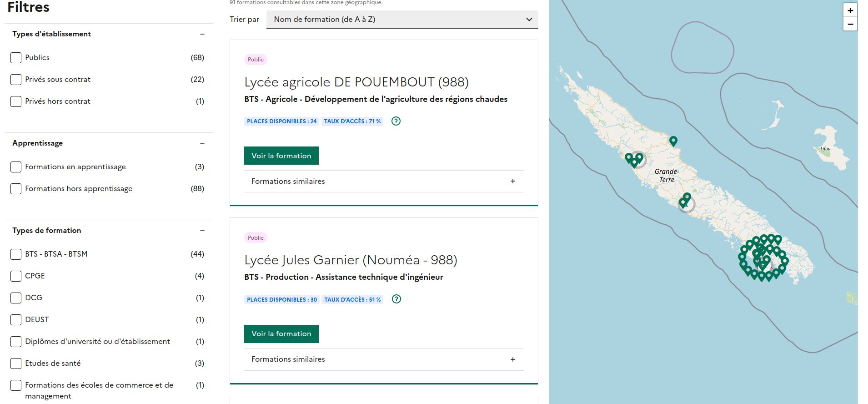The image size is (868, 404).
Task: Expand Formations similaires plus icon for Pouembout
Action: 512,181
